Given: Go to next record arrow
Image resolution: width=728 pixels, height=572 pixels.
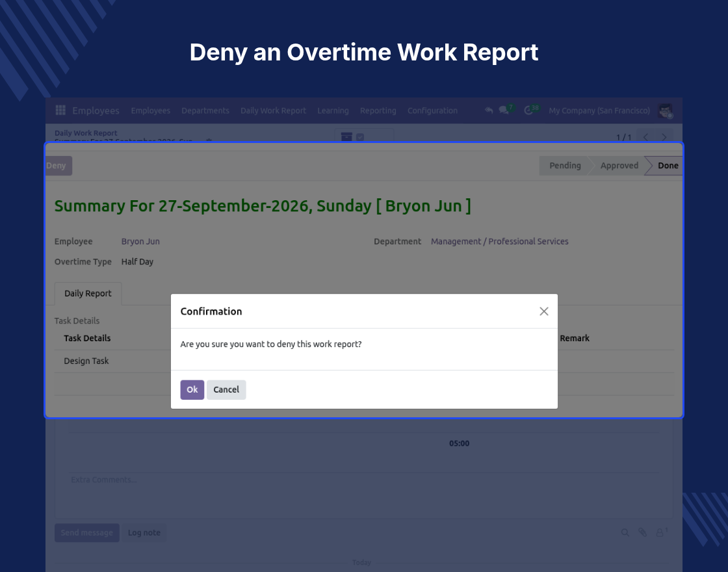Looking at the screenshot, I should pos(664,137).
